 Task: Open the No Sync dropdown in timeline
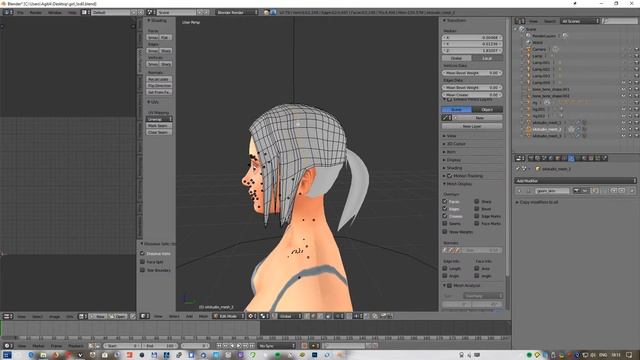pos(276,346)
